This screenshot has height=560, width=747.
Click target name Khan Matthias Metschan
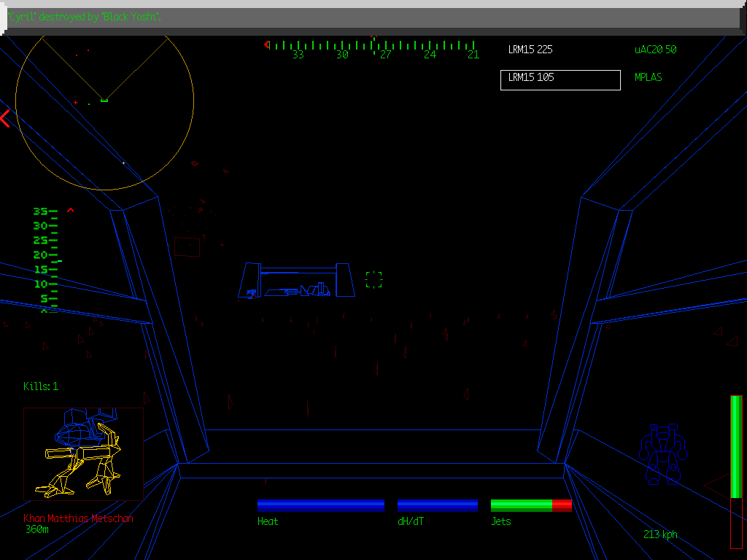pyautogui.click(x=77, y=518)
